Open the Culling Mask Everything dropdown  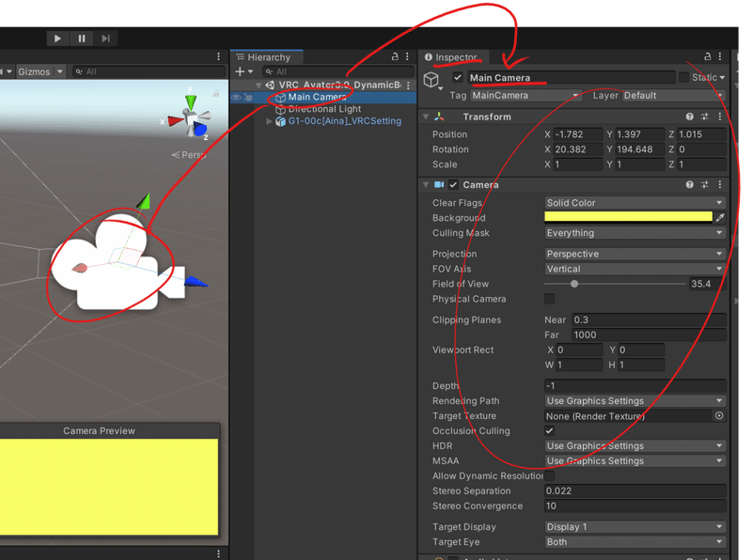pyautogui.click(x=635, y=233)
